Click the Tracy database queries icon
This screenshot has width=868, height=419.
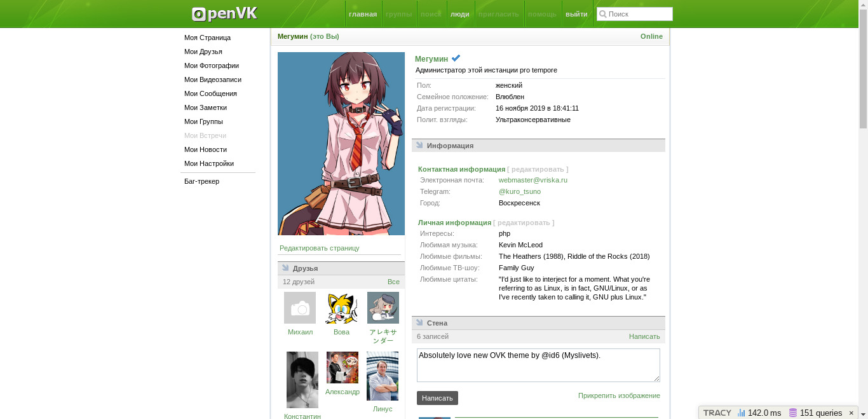click(x=793, y=413)
